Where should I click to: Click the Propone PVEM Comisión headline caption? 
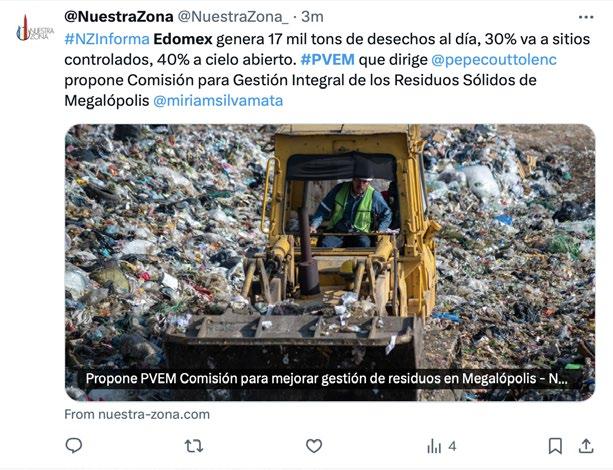[x=326, y=379]
